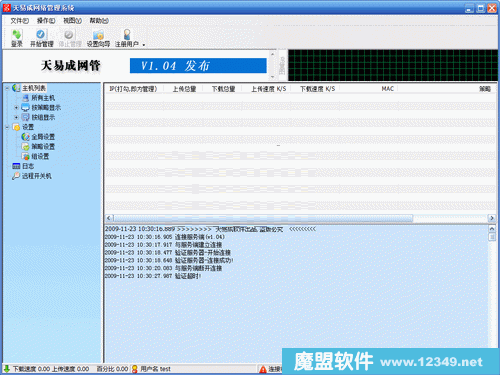Click the right arrow of horizontal scrollbar
Image resolution: width=500 pixels, height=375 pixels.
click(x=491, y=218)
